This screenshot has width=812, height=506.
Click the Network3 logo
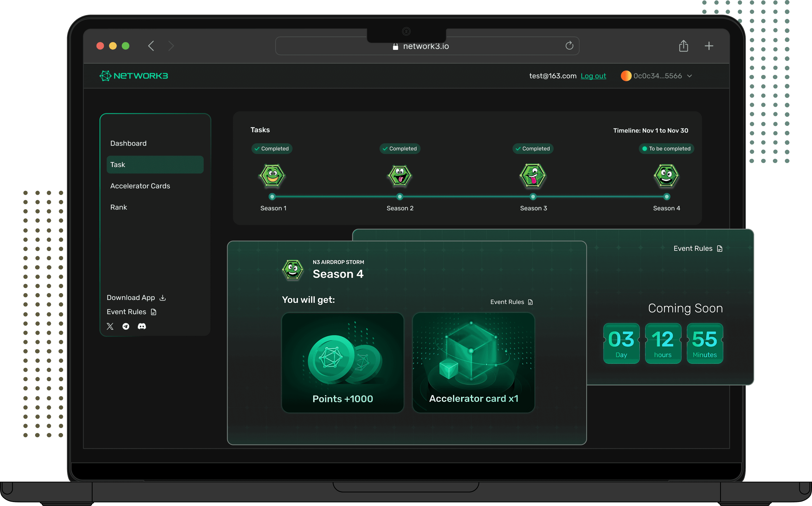pyautogui.click(x=134, y=76)
